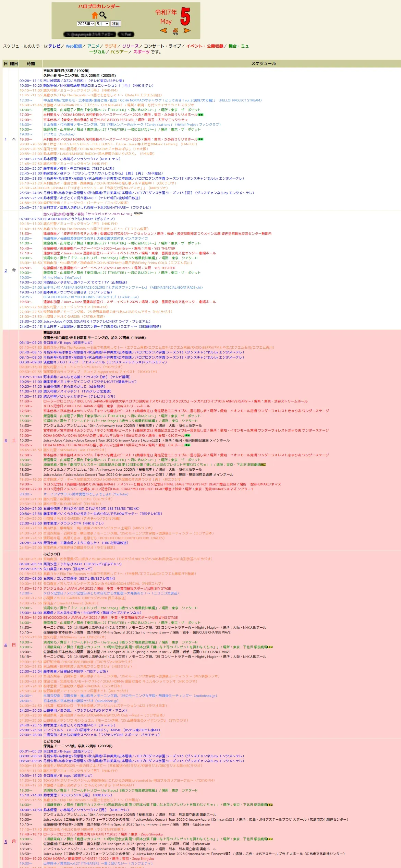Go to previous month with left orange arrow
The width and height of the screenshot is (401, 868).
point(164,31)
